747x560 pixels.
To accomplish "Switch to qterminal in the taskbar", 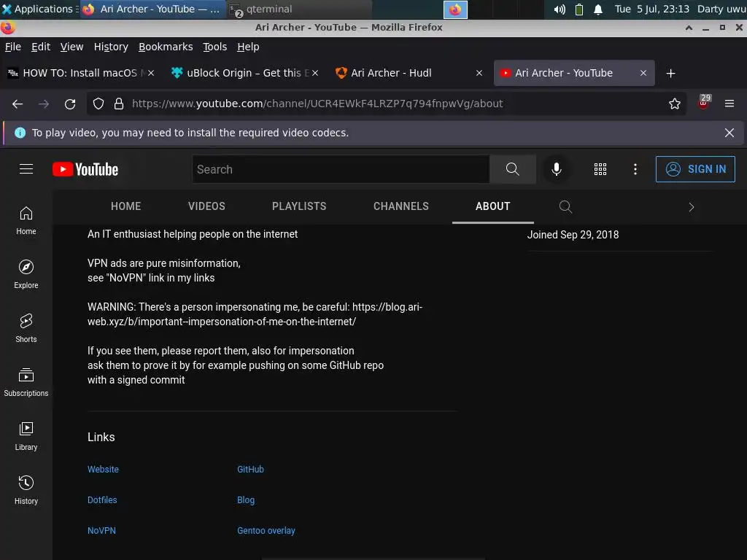I will 298,9.
